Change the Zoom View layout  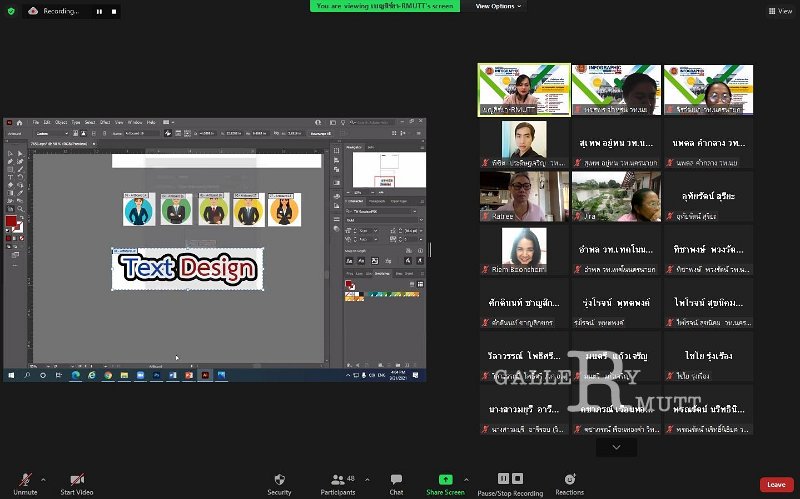point(781,11)
